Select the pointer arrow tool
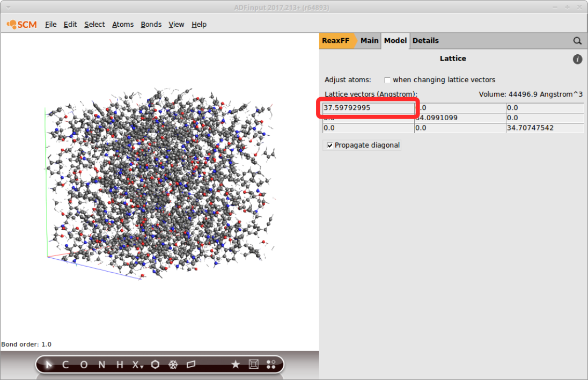588x380 pixels. coord(49,365)
